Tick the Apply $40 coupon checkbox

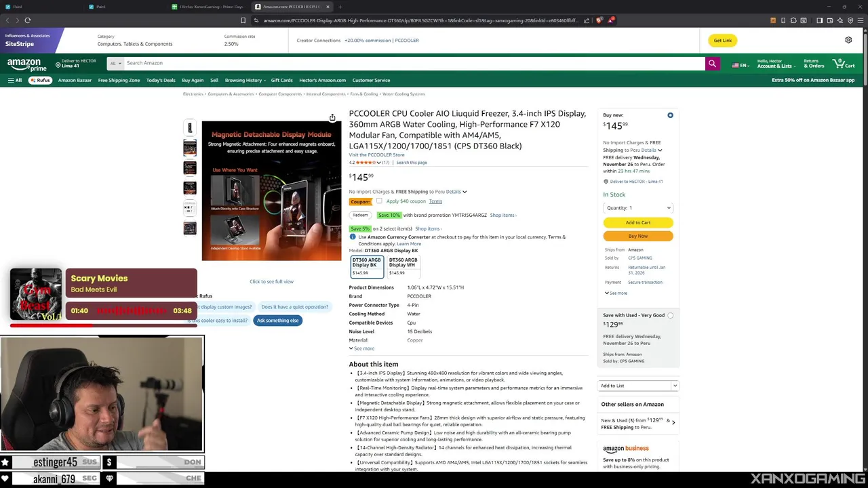(379, 201)
